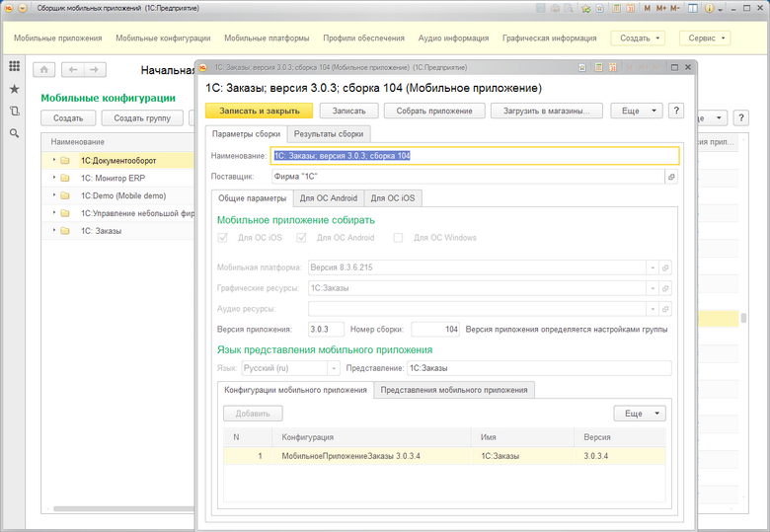
Task: Click the M memory button in main title bar
Action: (648, 8)
